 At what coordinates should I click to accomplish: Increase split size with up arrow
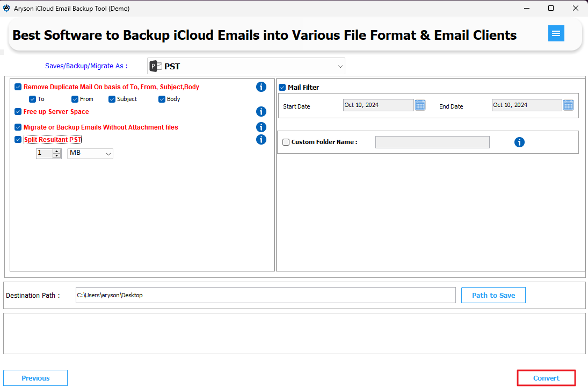pyautogui.click(x=56, y=151)
